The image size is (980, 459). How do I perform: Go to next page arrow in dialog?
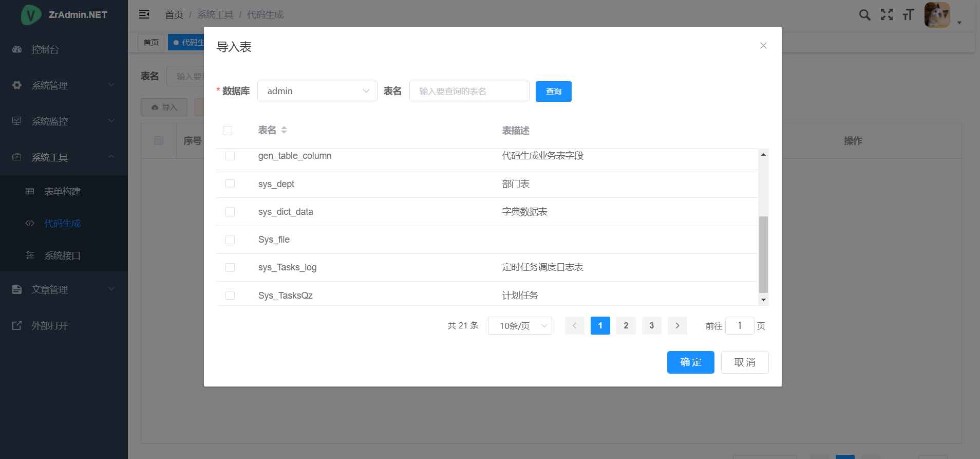click(x=677, y=325)
